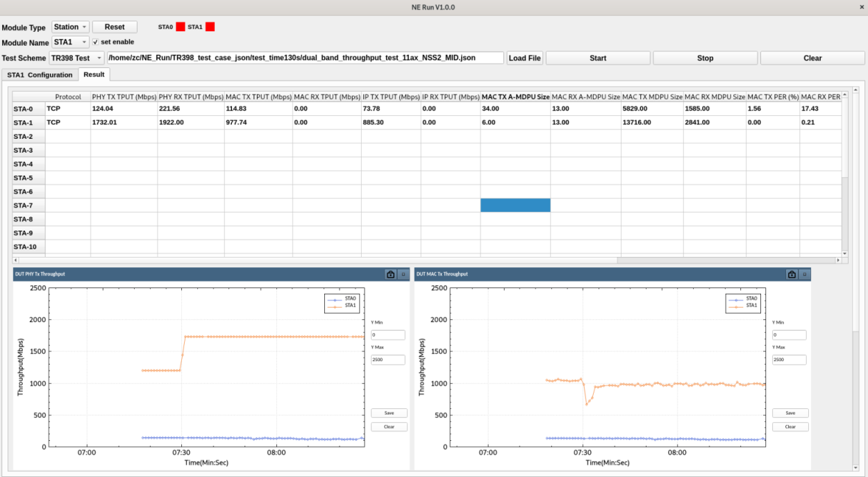The image size is (868, 477).
Task: Click the red STA0 status indicator
Action: tap(181, 27)
